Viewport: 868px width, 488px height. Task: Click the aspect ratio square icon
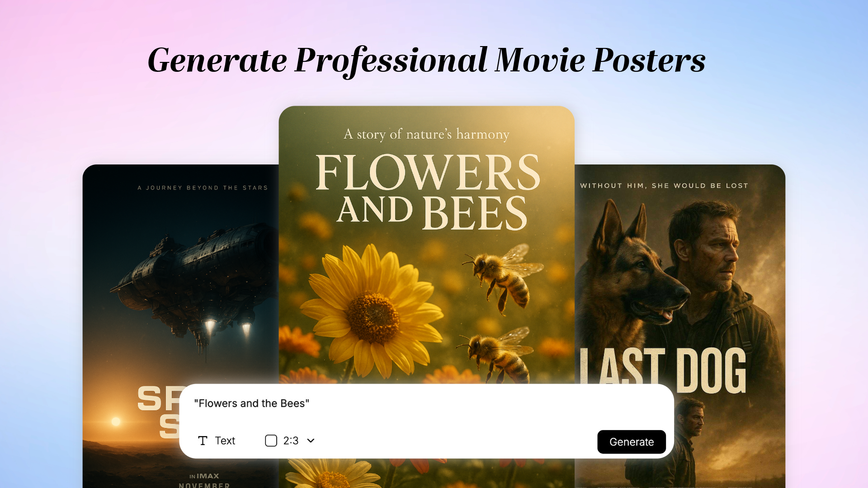(271, 441)
